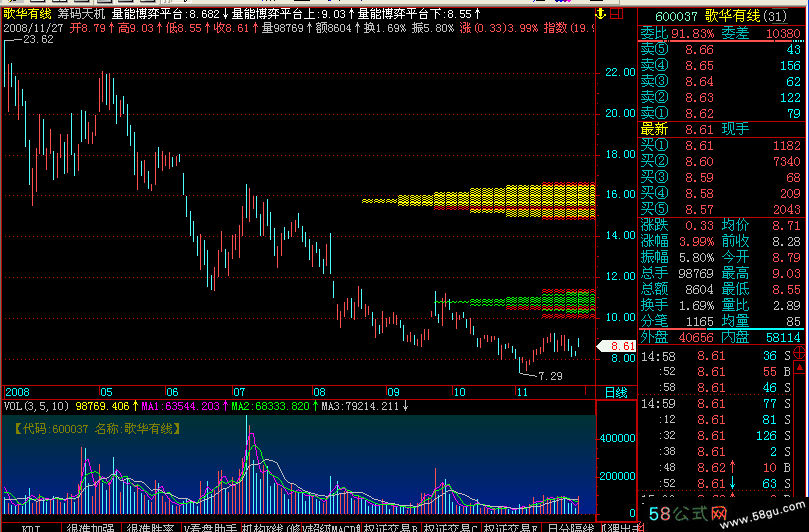Open the V看盘助手 indicator tab
Screen dimensions: 809x532
click(x=212, y=528)
